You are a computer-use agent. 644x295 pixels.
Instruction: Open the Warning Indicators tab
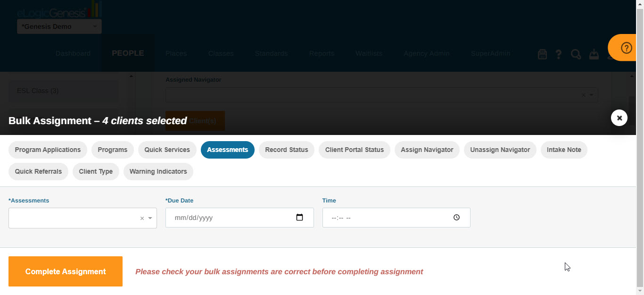[x=158, y=171]
